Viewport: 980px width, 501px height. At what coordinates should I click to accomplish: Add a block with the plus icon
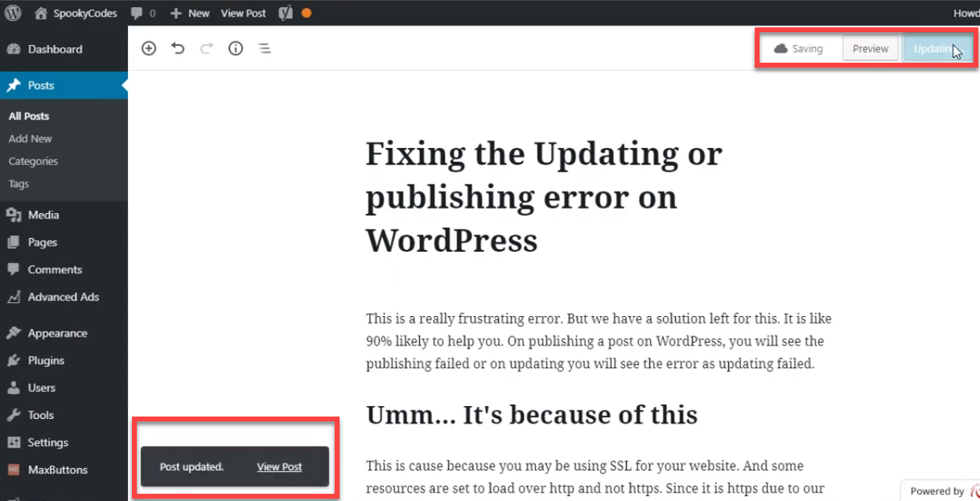point(149,48)
